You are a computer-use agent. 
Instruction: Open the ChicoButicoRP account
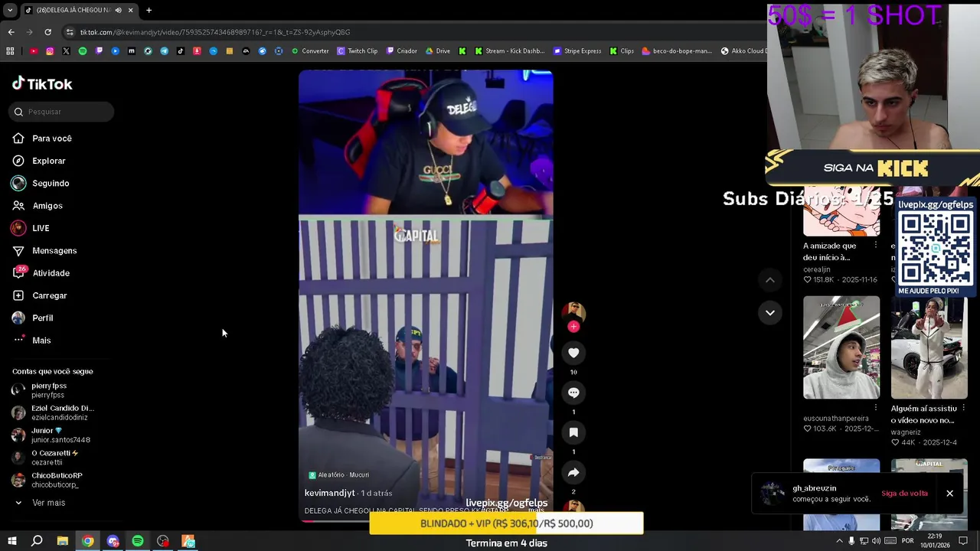[x=47, y=480]
